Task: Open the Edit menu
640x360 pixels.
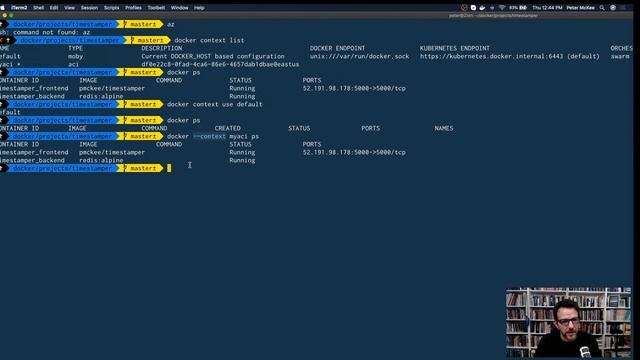Action: coord(54,7)
